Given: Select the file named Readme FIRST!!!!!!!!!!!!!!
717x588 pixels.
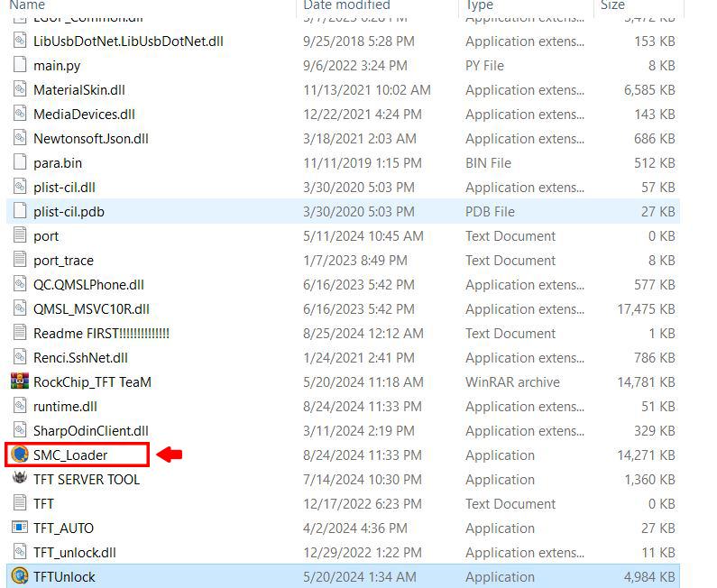Looking at the screenshot, I should (x=102, y=334).
